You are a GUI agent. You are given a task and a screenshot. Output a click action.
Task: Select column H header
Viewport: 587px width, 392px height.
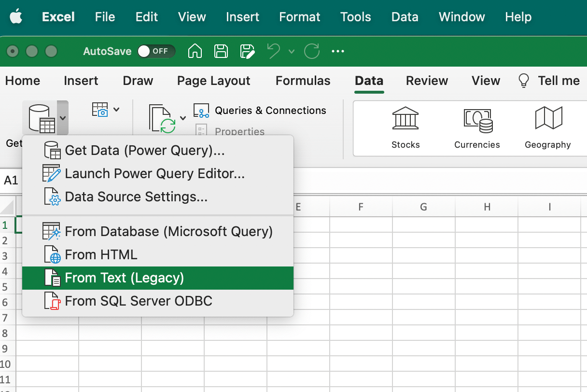pyautogui.click(x=487, y=207)
